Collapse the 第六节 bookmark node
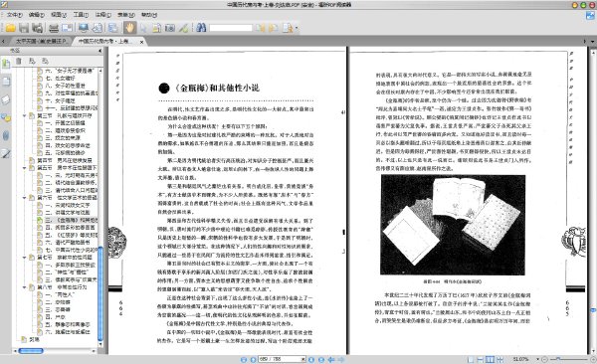Screen dimensions: 597x364 pos(25,198)
